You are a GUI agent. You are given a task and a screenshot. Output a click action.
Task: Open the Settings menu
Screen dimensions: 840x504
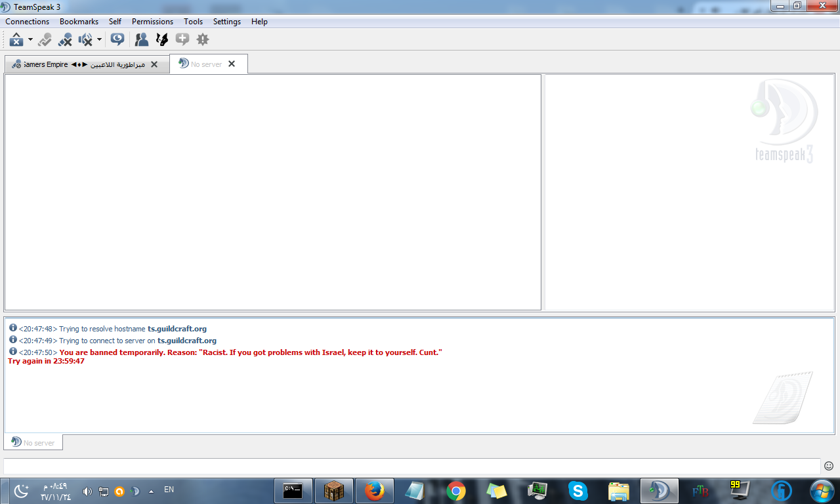[x=227, y=22]
